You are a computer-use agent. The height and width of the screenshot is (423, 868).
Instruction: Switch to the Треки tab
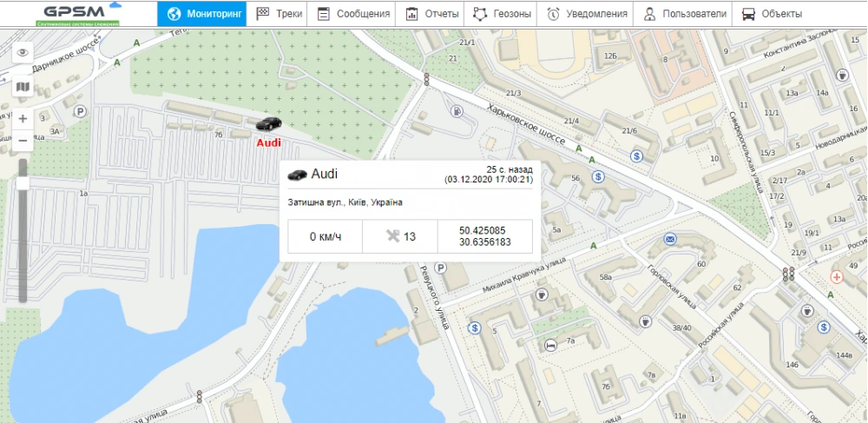pos(279,14)
